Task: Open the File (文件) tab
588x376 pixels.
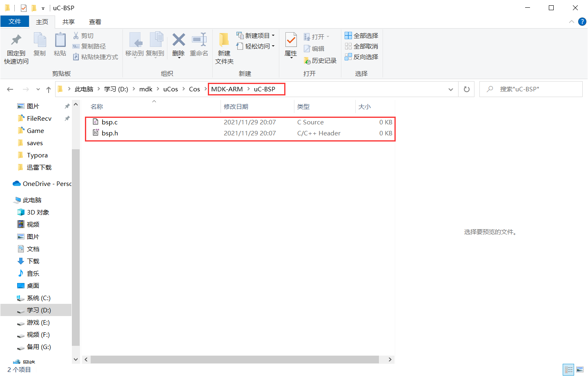Action: coord(15,22)
